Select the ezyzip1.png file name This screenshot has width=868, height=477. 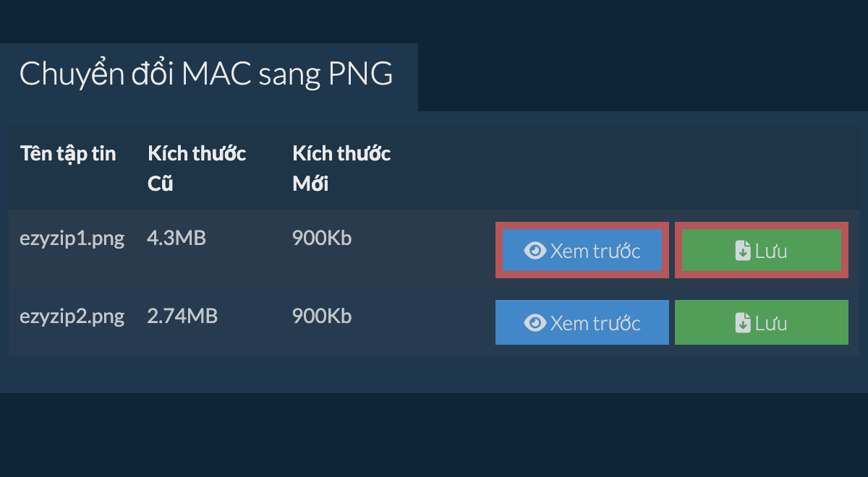(x=72, y=239)
